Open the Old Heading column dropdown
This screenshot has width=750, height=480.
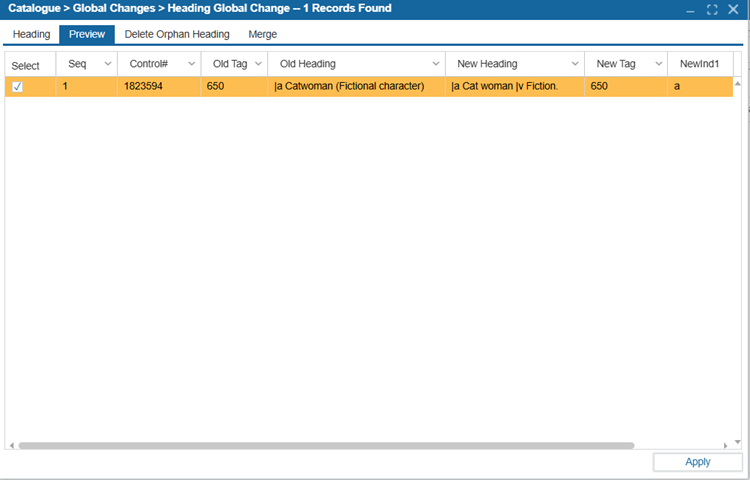[436, 64]
